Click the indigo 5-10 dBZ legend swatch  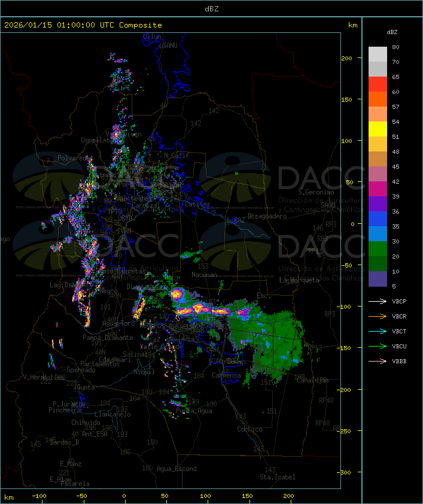pos(378,279)
